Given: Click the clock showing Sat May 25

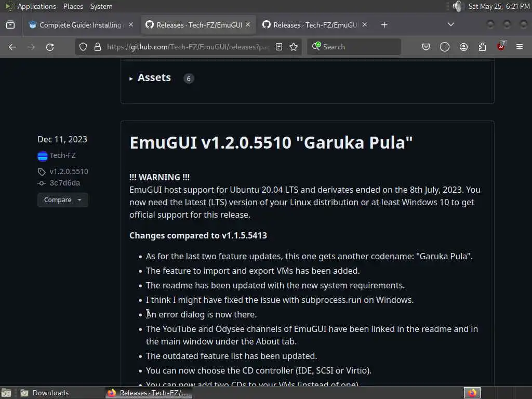Looking at the screenshot, I should 499,6.
